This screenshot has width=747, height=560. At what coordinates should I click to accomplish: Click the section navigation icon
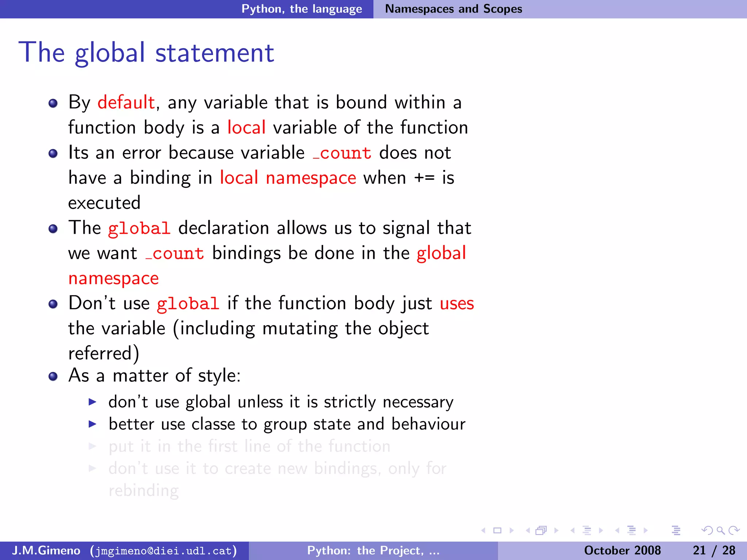(632, 530)
